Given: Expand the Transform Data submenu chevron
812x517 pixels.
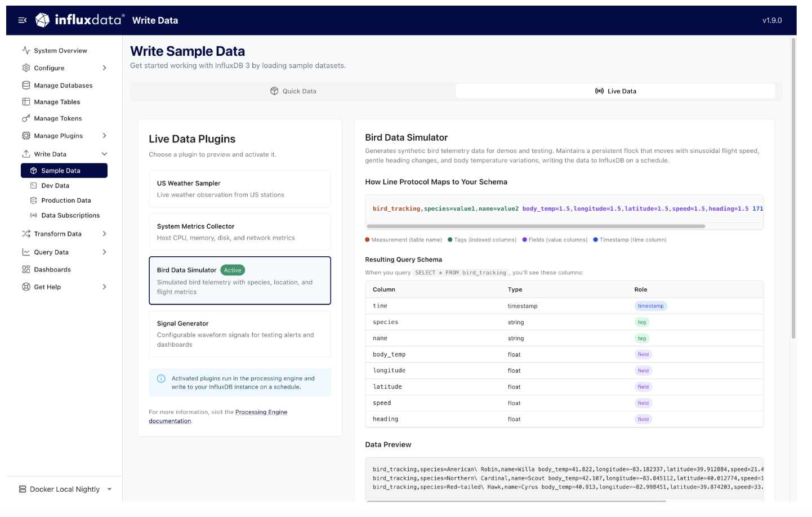Looking at the screenshot, I should (x=104, y=234).
